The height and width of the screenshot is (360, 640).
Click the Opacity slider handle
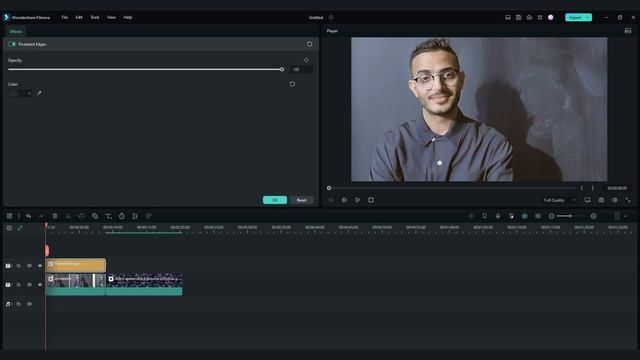pyautogui.click(x=282, y=69)
